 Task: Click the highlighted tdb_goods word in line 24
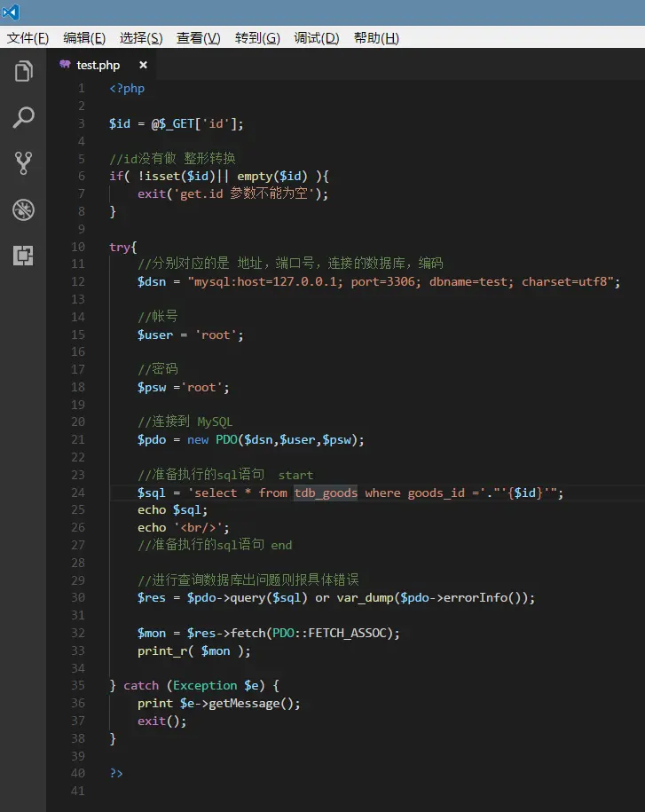(326, 493)
